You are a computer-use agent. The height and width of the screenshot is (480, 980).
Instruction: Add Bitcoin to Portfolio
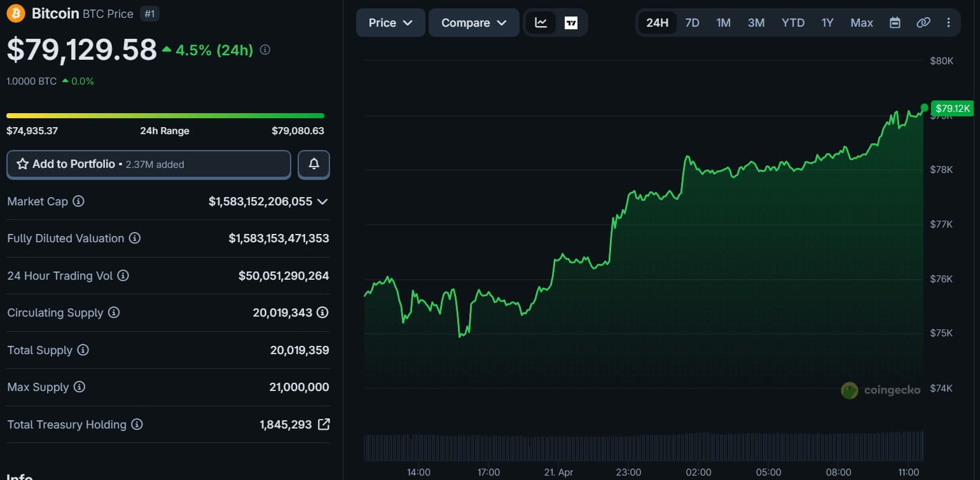click(x=148, y=164)
